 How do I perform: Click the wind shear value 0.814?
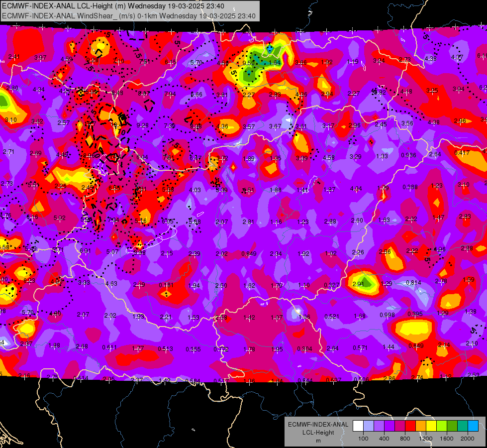coord(414,283)
